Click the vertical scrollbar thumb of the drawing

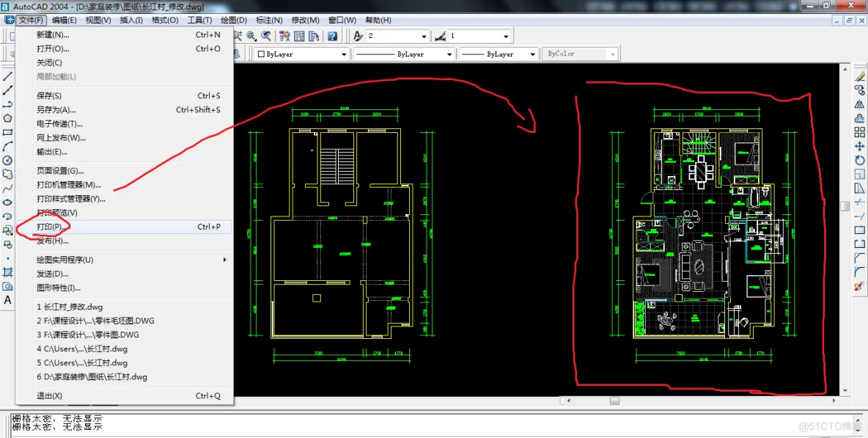point(845,206)
